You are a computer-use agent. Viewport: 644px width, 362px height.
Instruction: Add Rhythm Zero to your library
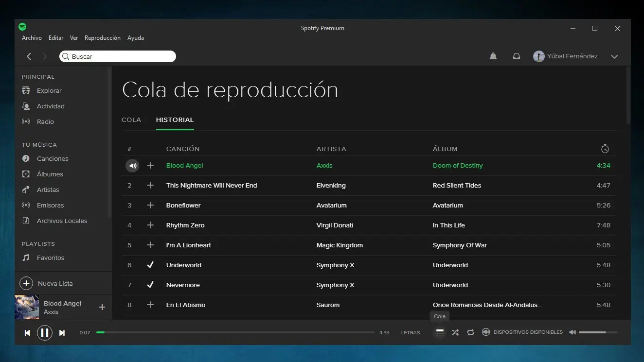pyautogui.click(x=150, y=225)
